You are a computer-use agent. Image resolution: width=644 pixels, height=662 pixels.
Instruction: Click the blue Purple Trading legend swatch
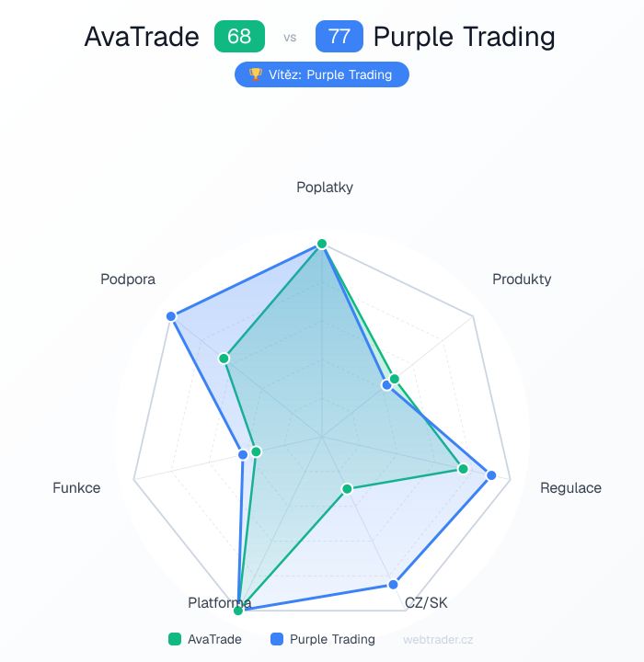click(x=278, y=639)
